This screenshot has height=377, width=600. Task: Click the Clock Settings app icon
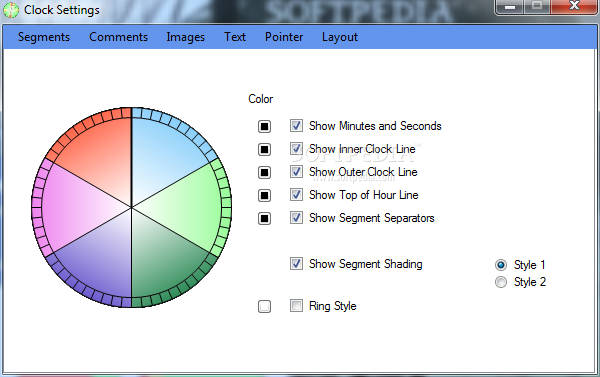coord(11,10)
